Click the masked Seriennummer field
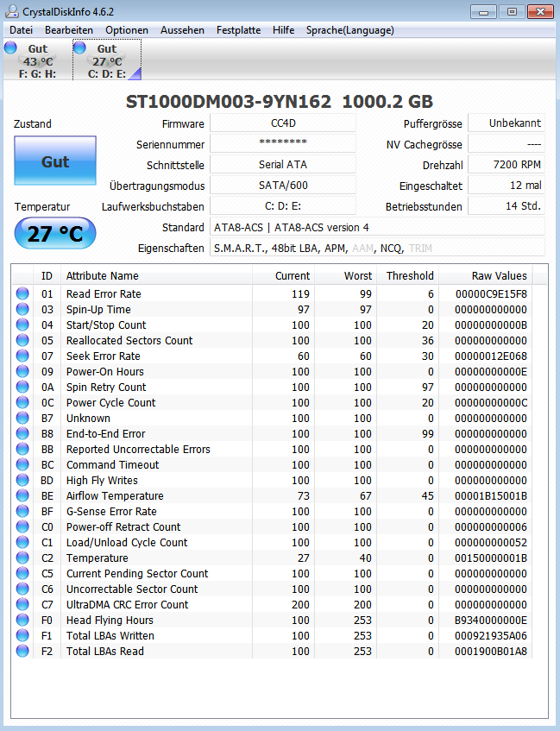Image resolution: width=560 pixels, height=731 pixels. [x=283, y=143]
